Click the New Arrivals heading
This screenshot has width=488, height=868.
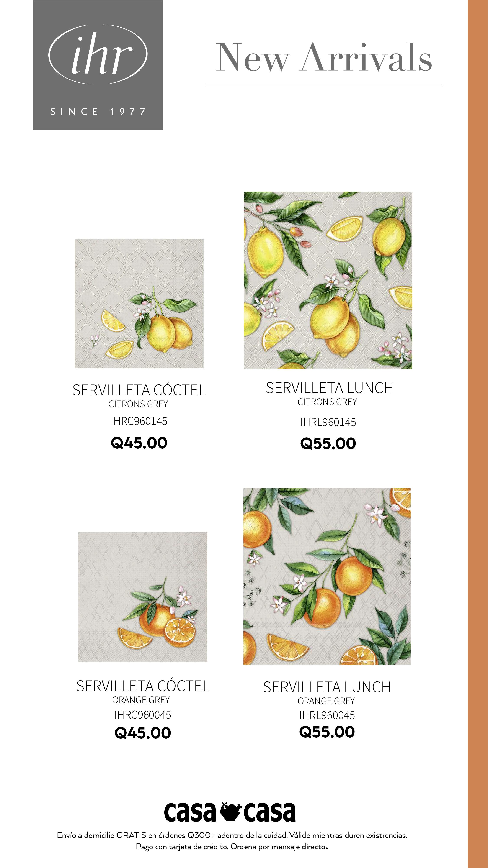(x=324, y=58)
